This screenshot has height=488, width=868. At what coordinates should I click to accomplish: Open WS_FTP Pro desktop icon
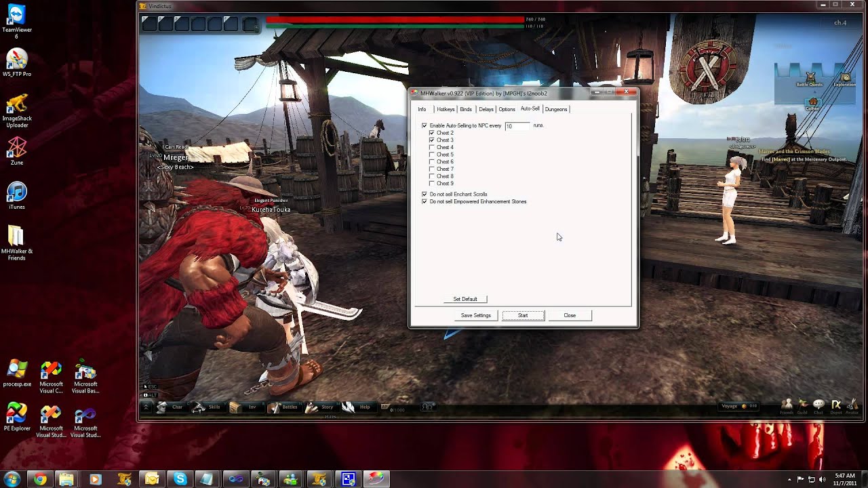(17, 63)
